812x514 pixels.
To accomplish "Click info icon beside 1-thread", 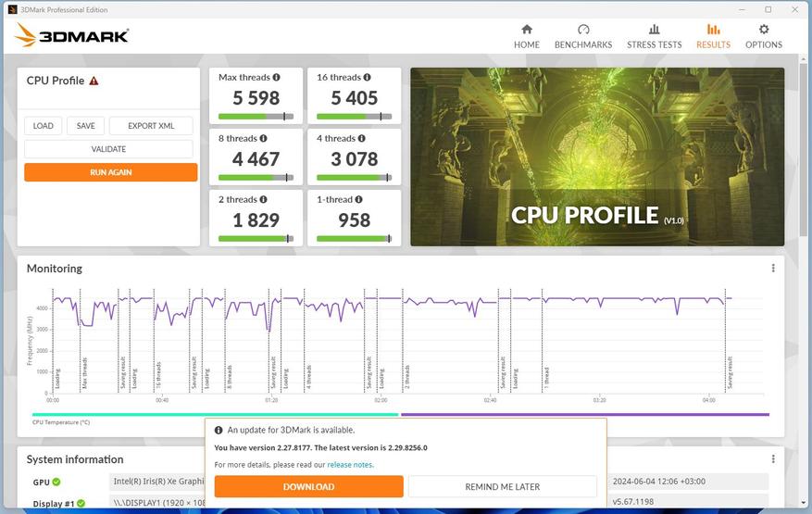I will 359,199.
